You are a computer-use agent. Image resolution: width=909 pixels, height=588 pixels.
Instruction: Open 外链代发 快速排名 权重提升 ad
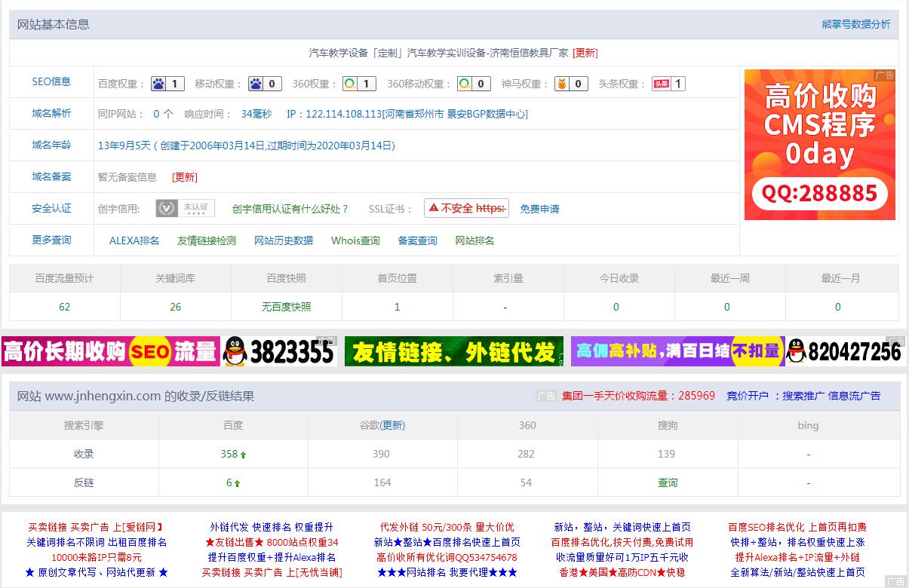coord(272,527)
